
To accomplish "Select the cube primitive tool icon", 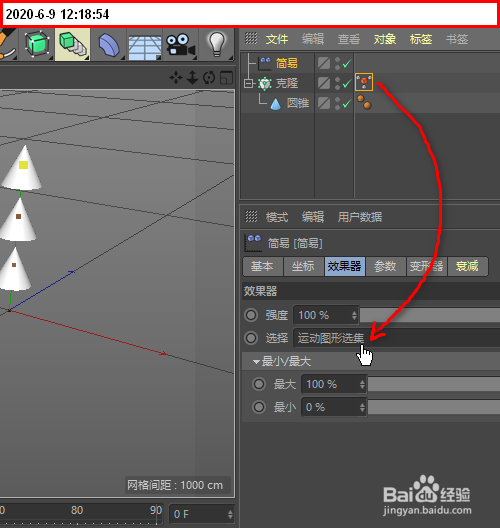I will click(x=37, y=44).
